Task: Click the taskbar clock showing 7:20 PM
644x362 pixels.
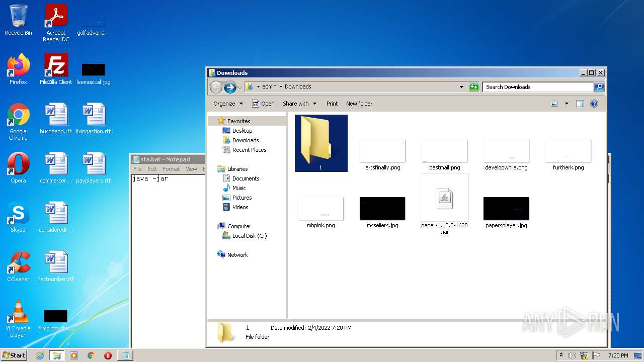Action: coord(618,355)
